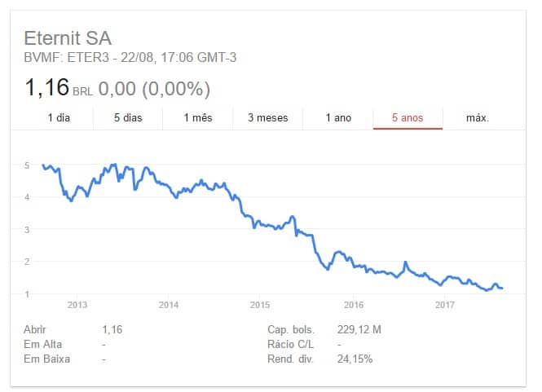The width and height of the screenshot is (542, 392).
Task: Open the 3 meses tab
Action: pyautogui.click(x=268, y=118)
